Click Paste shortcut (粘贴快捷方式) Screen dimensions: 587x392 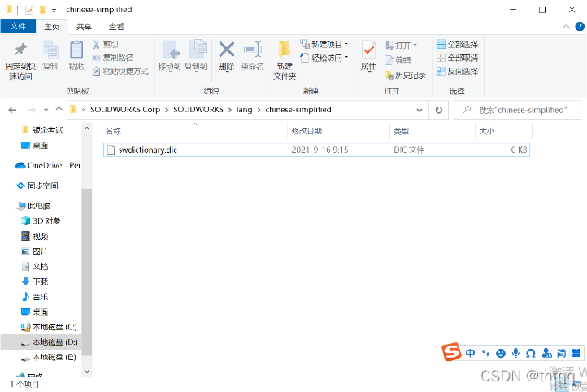click(x=121, y=71)
